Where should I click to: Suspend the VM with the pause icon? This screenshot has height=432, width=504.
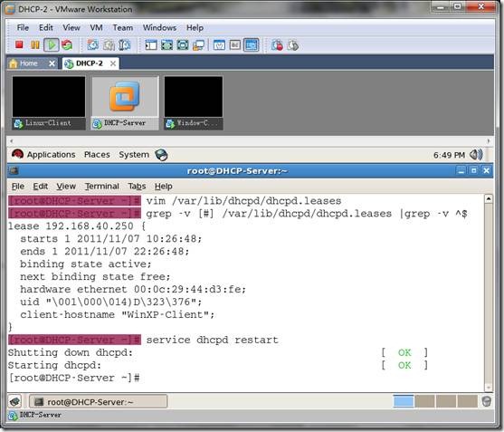click(35, 44)
